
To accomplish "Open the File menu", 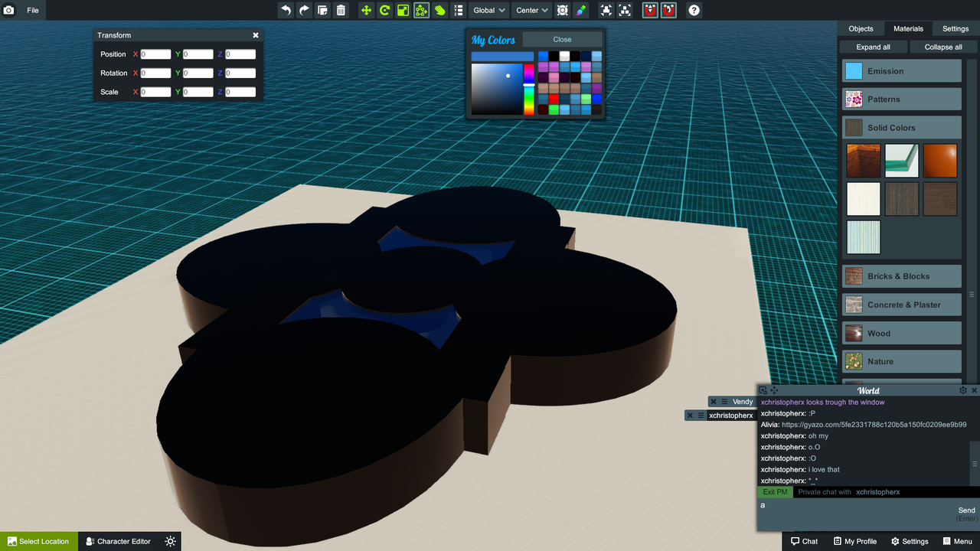I will tap(33, 10).
